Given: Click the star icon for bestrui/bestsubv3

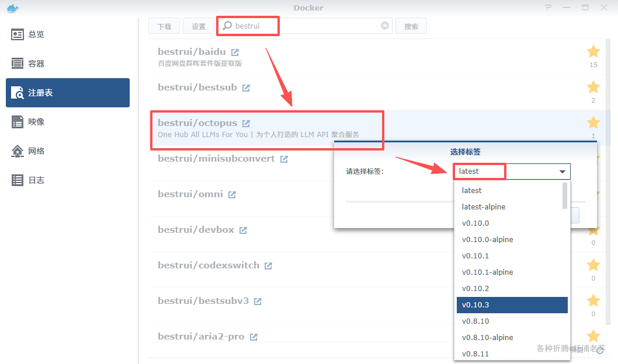Looking at the screenshot, I should pyautogui.click(x=593, y=300).
